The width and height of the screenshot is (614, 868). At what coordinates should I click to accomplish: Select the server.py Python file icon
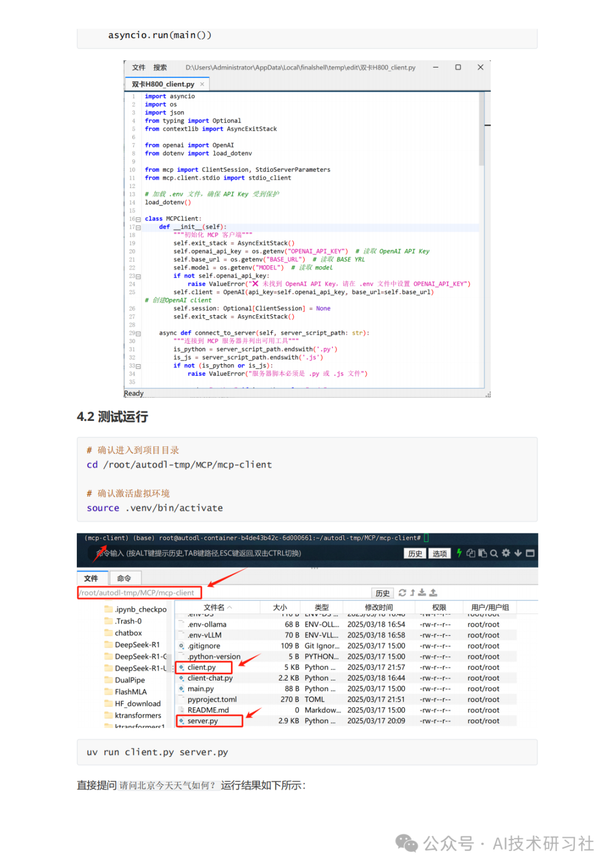click(182, 721)
